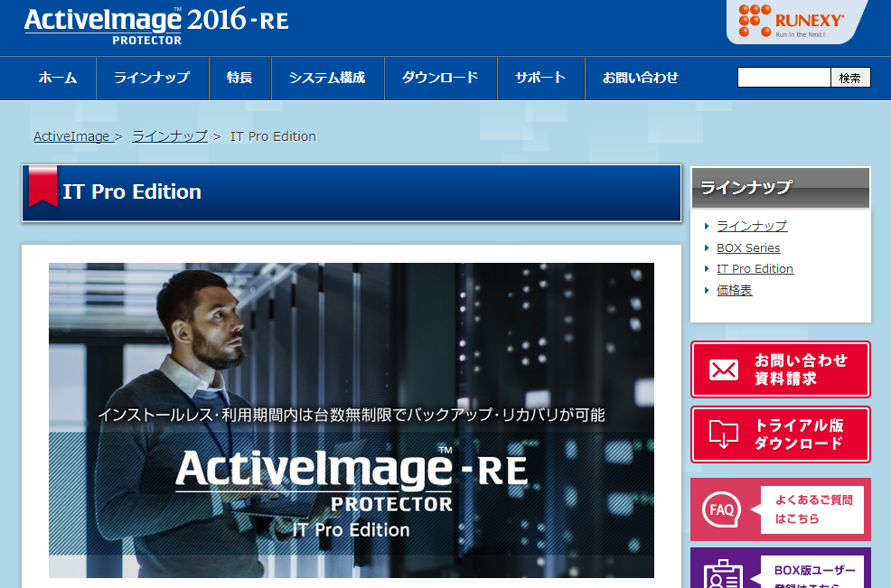Screen dimensions: 891x588
Task: Open the BOX Series sidebar link
Action: [748, 247]
